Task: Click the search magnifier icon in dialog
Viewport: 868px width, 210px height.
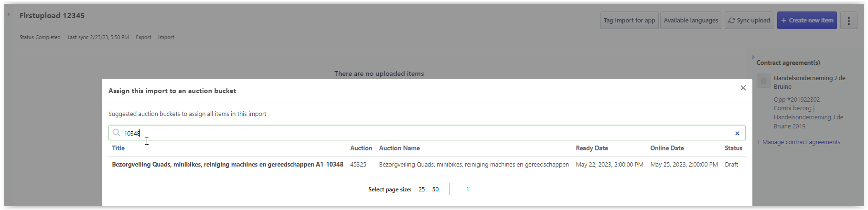Action: pos(116,133)
